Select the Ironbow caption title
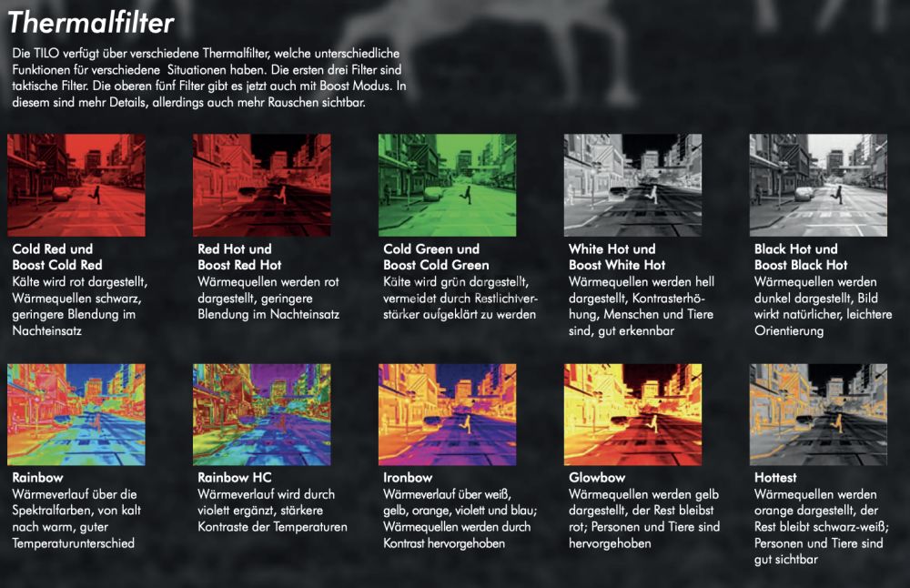Screen dimensions: 910x588 click(x=408, y=478)
